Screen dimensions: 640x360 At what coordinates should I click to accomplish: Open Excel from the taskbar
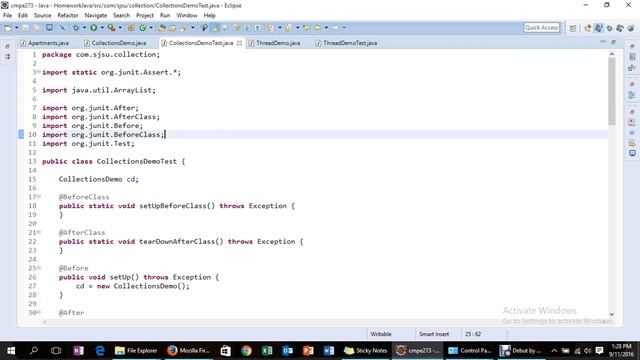tap(267, 351)
